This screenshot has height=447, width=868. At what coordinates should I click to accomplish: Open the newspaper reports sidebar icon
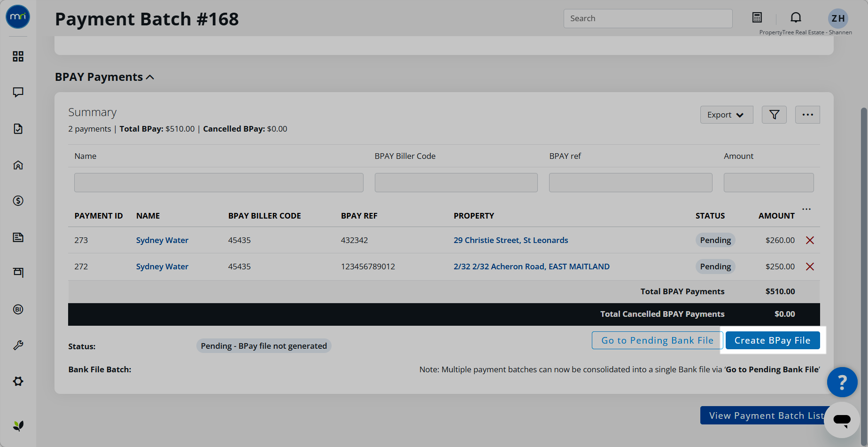(x=18, y=237)
